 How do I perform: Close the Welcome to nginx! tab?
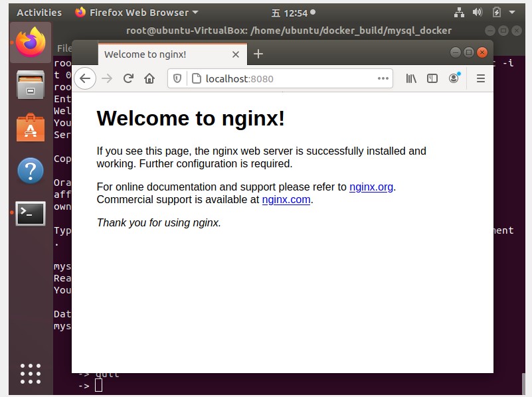(236, 54)
